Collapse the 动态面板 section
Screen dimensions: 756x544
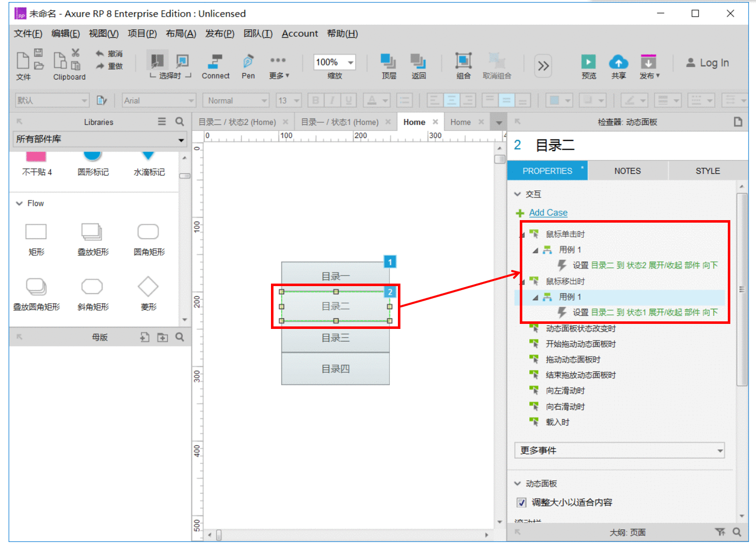tap(517, 484)
